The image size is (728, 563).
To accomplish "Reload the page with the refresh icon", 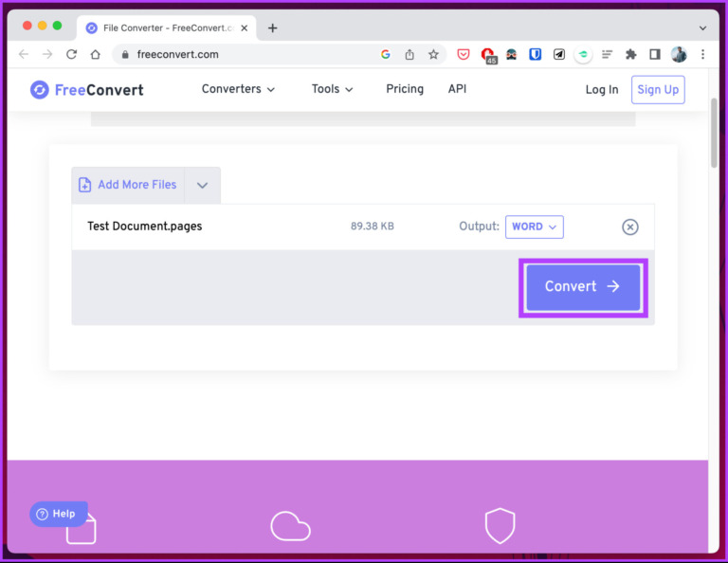I will click(71, 55).
